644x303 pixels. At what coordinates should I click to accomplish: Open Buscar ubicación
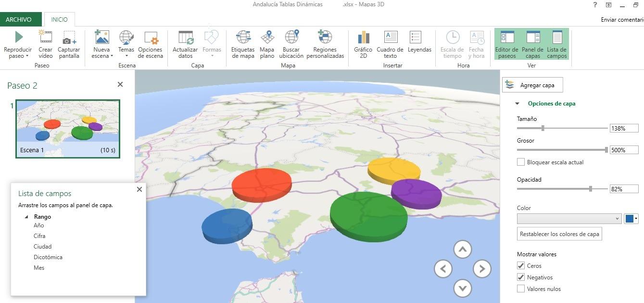pyautogui.click(x=290, y=44)
